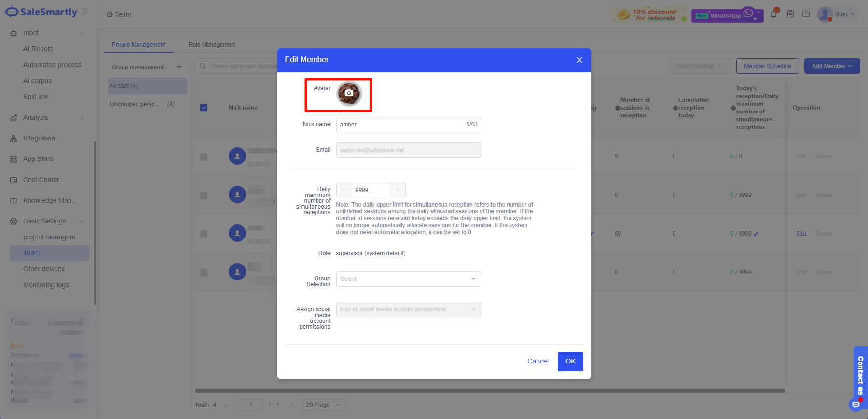
Task: Open the Contact us side tab
Action: 860,376
